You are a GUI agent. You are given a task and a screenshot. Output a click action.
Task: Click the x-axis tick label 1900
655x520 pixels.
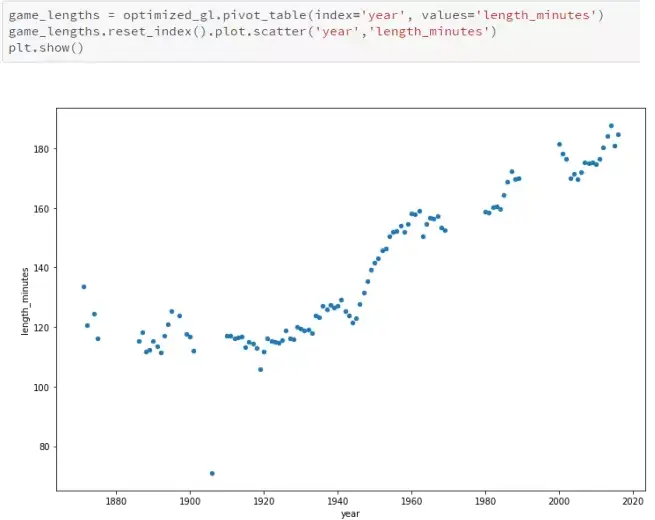(x=190, y=501)
